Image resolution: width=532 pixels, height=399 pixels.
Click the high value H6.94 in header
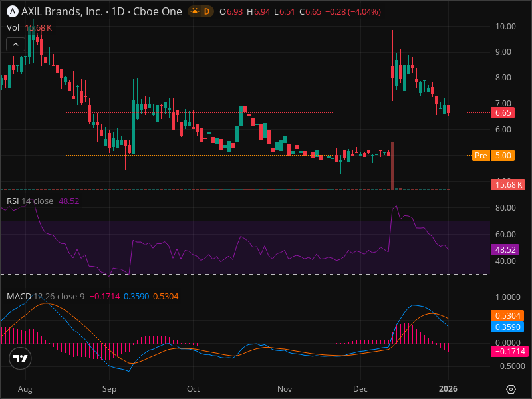click(258, 12)
